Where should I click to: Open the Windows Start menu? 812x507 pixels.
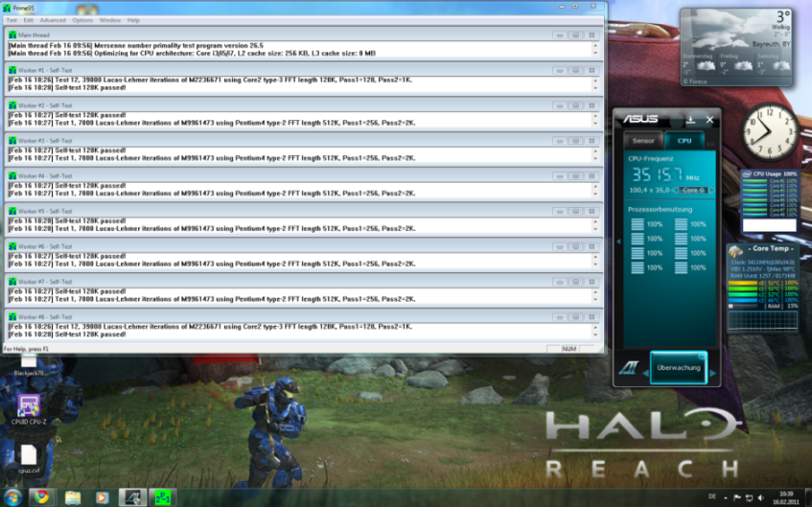[12, 498]
